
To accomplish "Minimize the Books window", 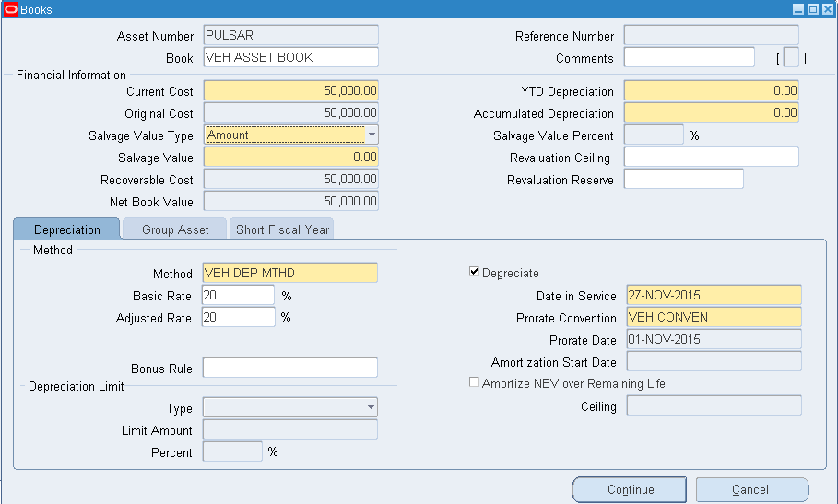I will click(x=798, y=9).
